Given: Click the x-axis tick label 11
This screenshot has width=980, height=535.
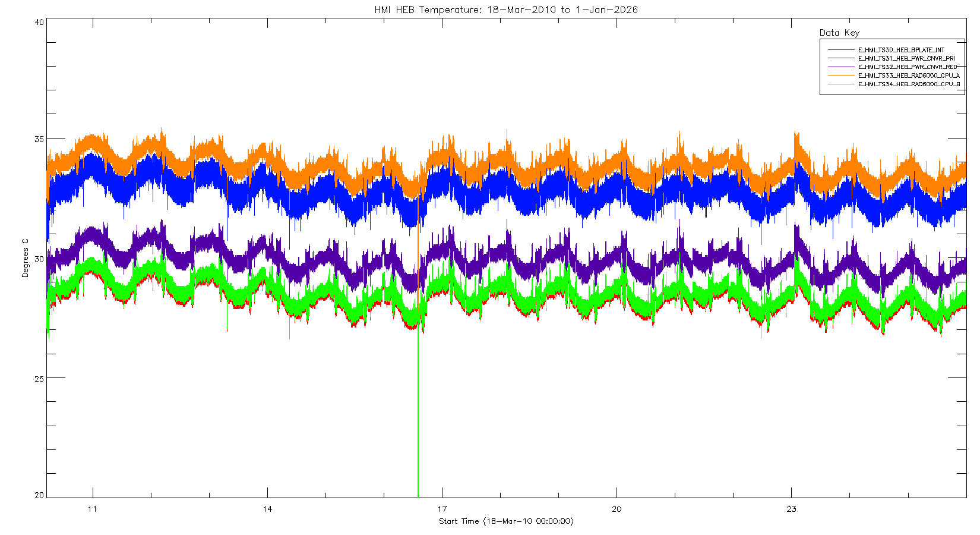Looking at the screenshot, I should 92,509.
